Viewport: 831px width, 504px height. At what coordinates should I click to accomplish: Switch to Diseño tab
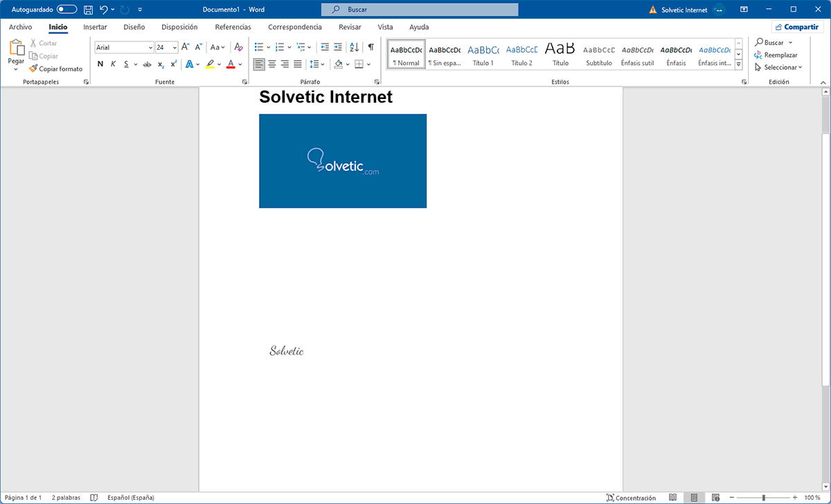pos(134,27)
